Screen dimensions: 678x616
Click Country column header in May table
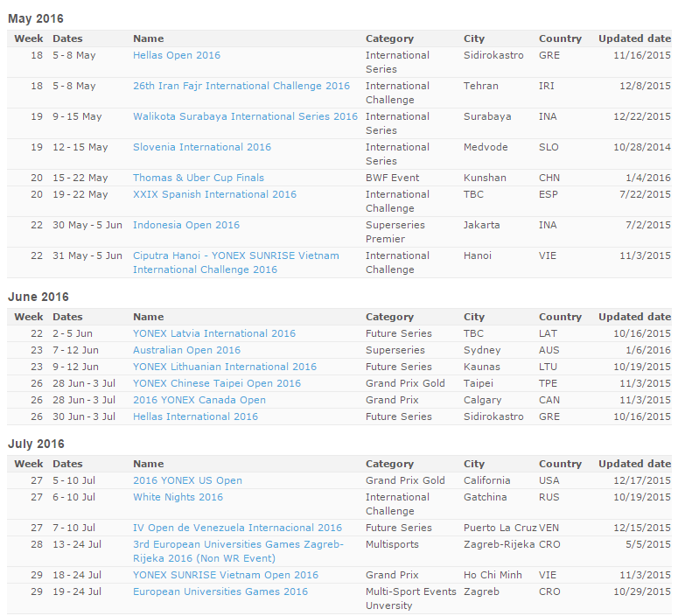pyautogui.click(x=560, y=38)
